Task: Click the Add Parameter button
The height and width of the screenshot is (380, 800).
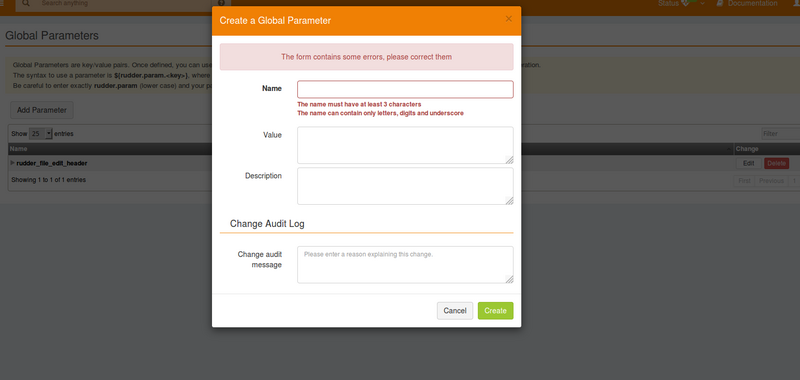Action: tap(42, 110)
